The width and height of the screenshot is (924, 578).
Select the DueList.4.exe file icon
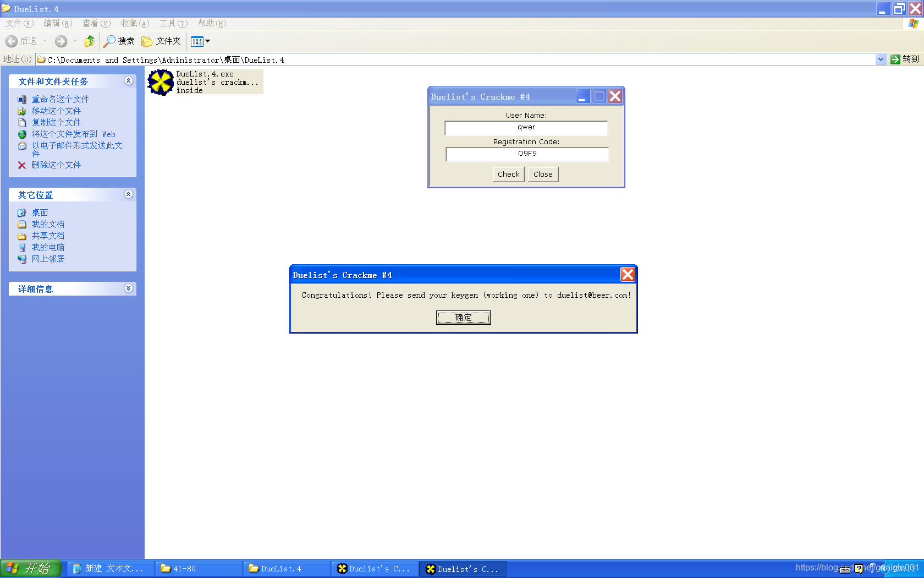(161, 82)
